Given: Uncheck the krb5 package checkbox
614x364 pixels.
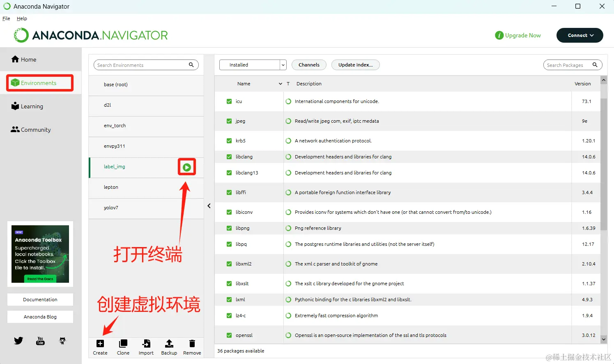Looking at the screenshot, I should (229, 141).
